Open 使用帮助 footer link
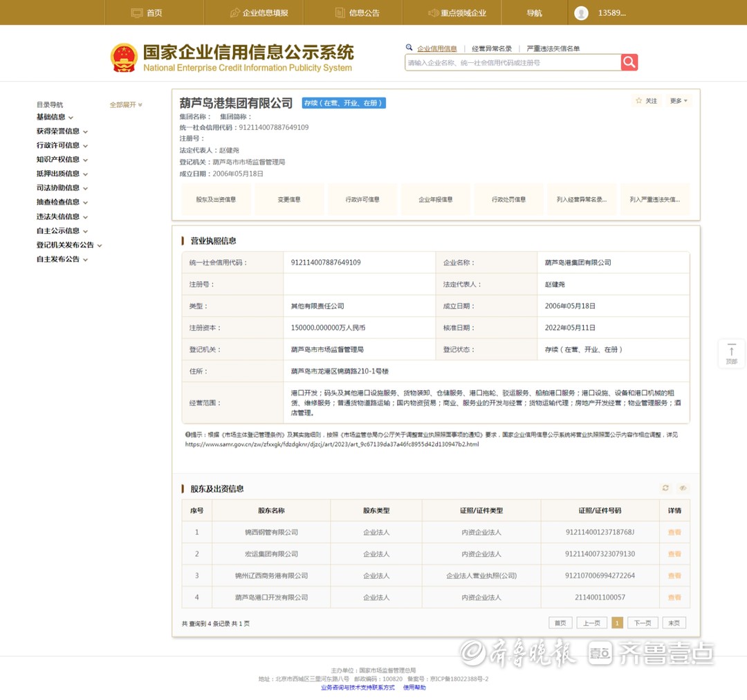 [414, 688]
